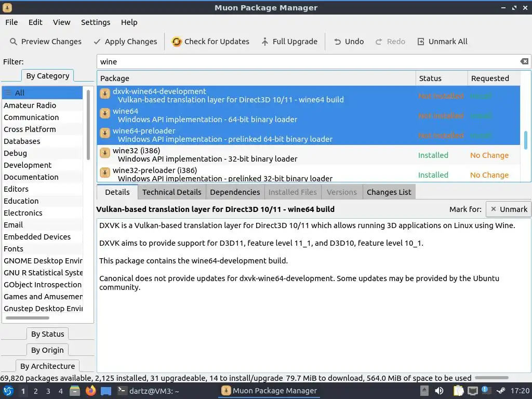This screenshot has width=532, height=399.
Task: Sort packages by the Status column
Action: (x=442, y=78)
